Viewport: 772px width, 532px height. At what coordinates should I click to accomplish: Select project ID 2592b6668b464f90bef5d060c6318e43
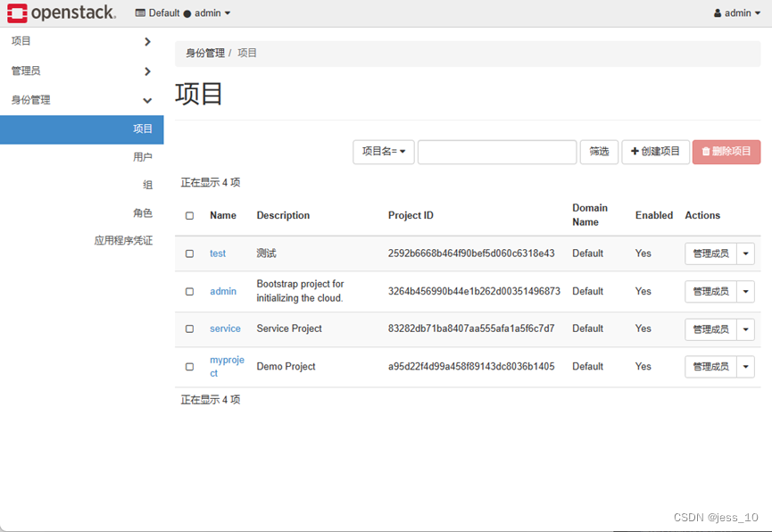(x=471, y=254)
